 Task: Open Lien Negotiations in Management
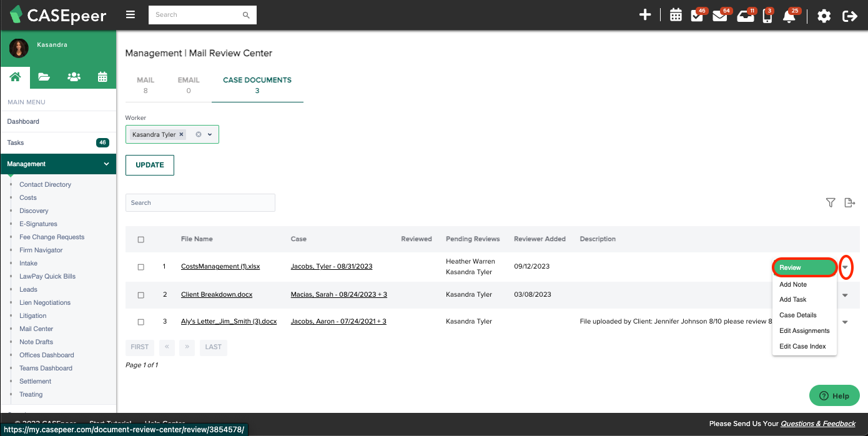coord(45,303)
